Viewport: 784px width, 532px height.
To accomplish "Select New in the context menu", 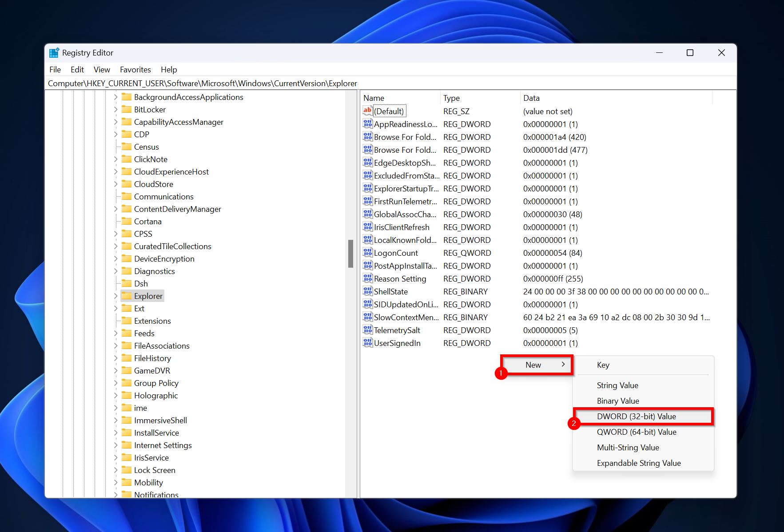I will tap(537, 365).
